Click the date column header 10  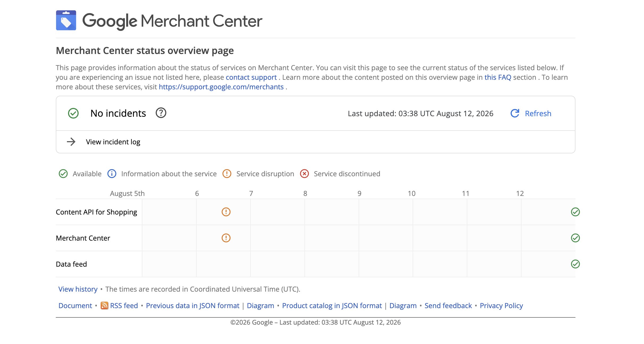point(412,193)
